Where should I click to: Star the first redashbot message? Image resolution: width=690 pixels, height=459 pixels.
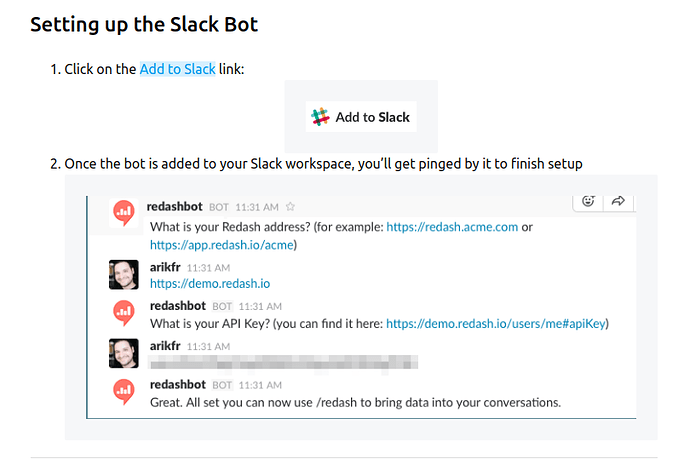pyautogui.click(x=290, y=206)
